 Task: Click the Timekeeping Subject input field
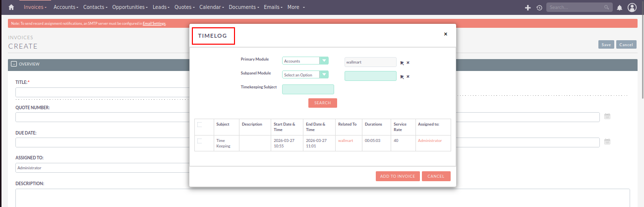(308, 89)
